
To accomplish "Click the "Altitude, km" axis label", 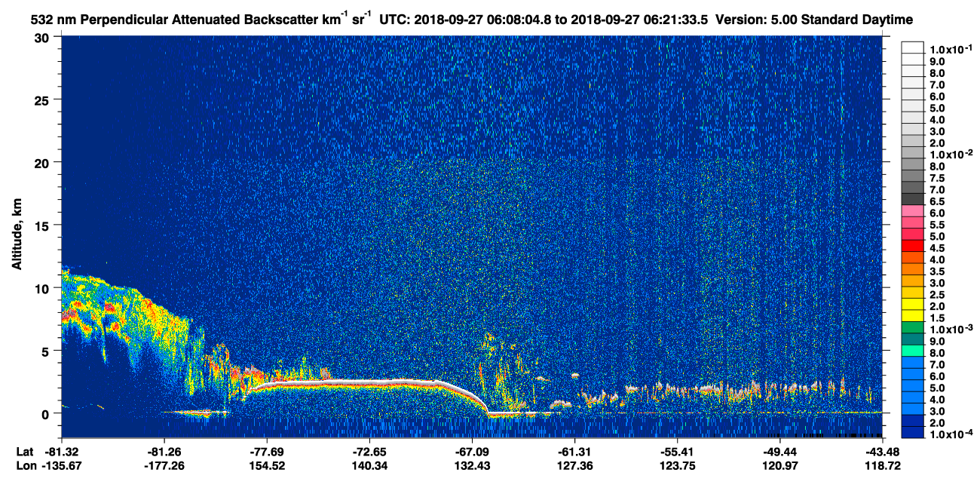I will 17,235.
